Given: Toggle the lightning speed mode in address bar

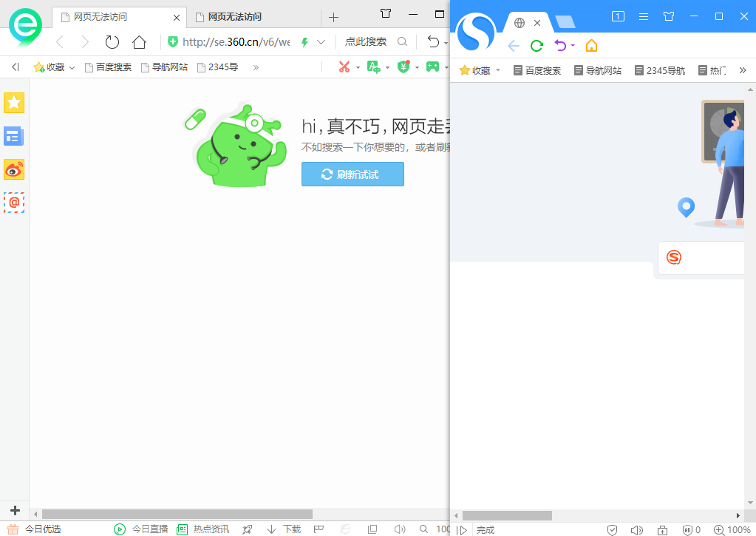Looking at the screenshot, I should (x=304, y=43).
